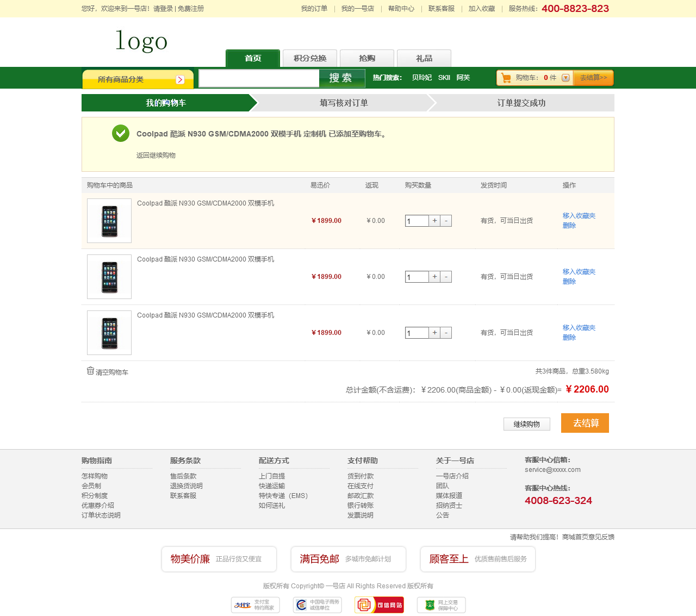Click the trash icon to clear cart
696x616 pixels.
tap(90, 371)
